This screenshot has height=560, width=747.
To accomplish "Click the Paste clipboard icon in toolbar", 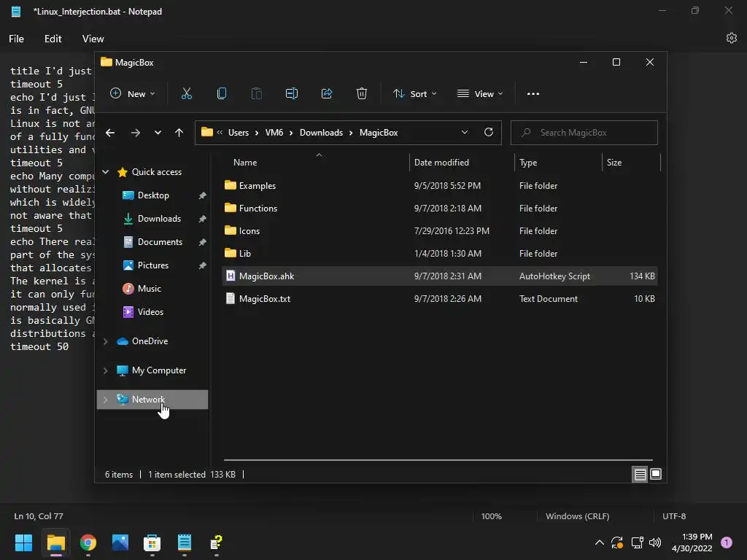I will pos(256,94).
